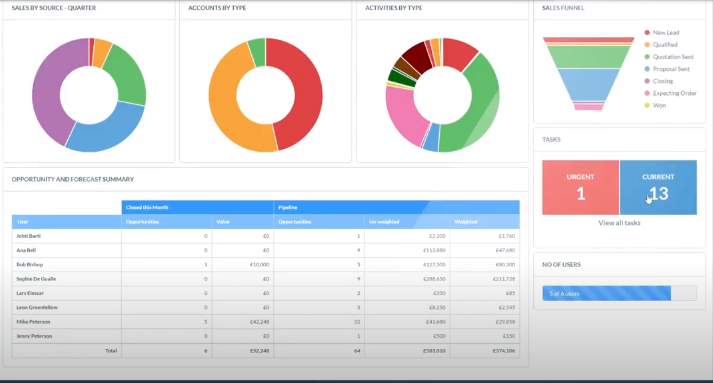Image resolution: width=713 pixels, height=383 pixels.
Task: Toggle Qualified legend dot in Sales Funnel
Action: click(647, 45)
